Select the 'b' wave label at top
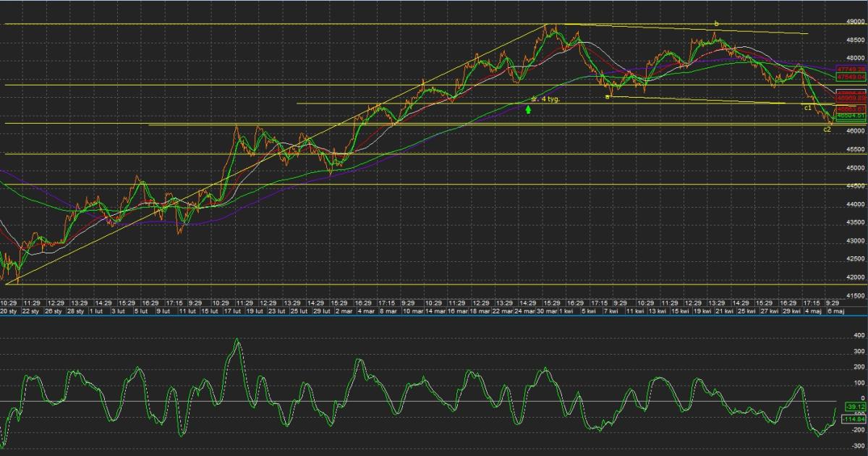This screenshot has height=456, width=868. point(716,24)
